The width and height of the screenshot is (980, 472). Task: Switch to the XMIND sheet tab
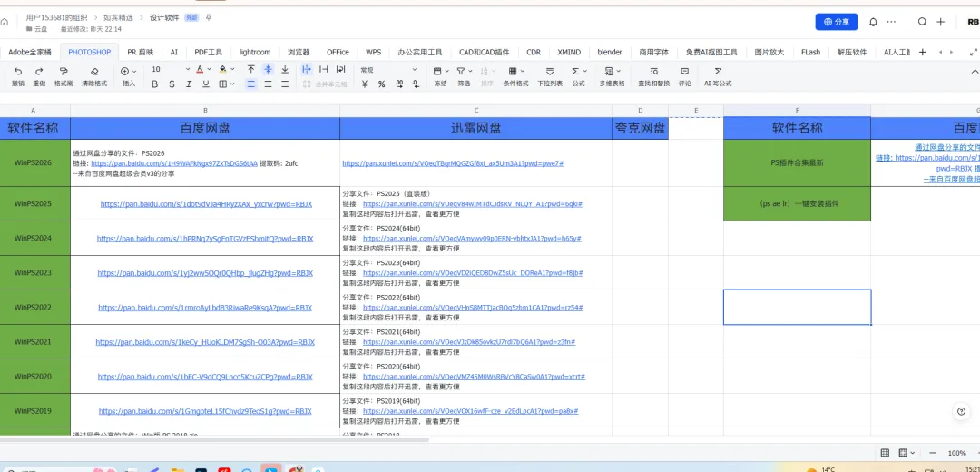point(569,53)
